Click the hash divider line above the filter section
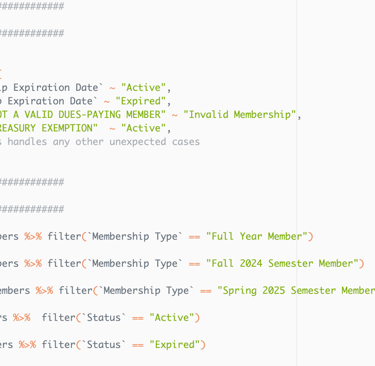 32,209
